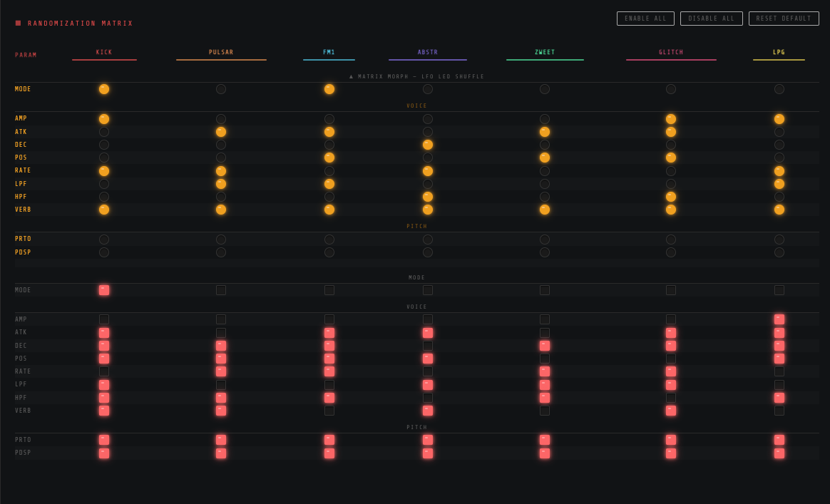
Task: Uncheck the MODE checkbox for KICK
Action: (x=104, y=290)
